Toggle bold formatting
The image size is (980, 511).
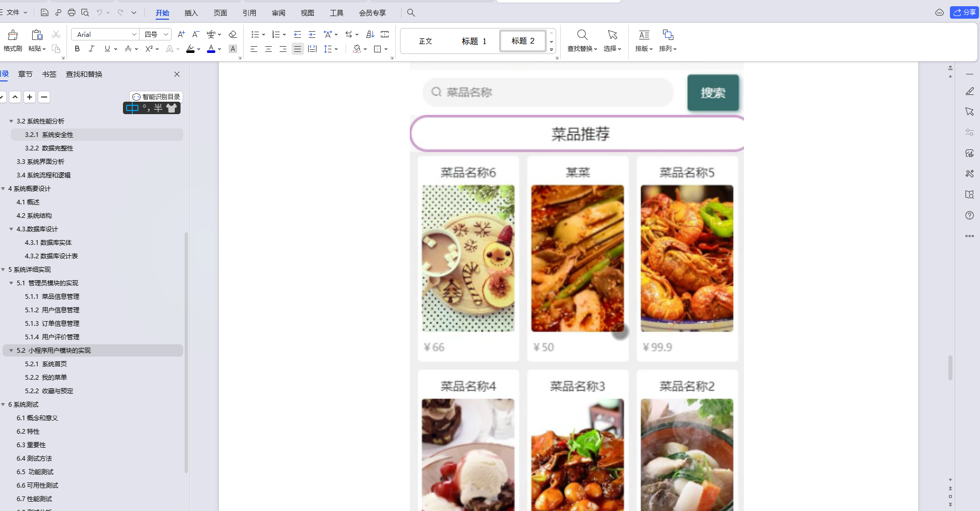tap(77, 49)
